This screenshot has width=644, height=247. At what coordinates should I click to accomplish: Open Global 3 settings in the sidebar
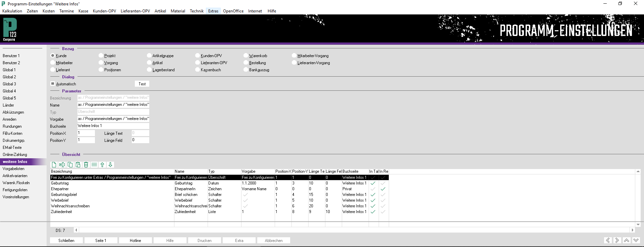[9, 84]
